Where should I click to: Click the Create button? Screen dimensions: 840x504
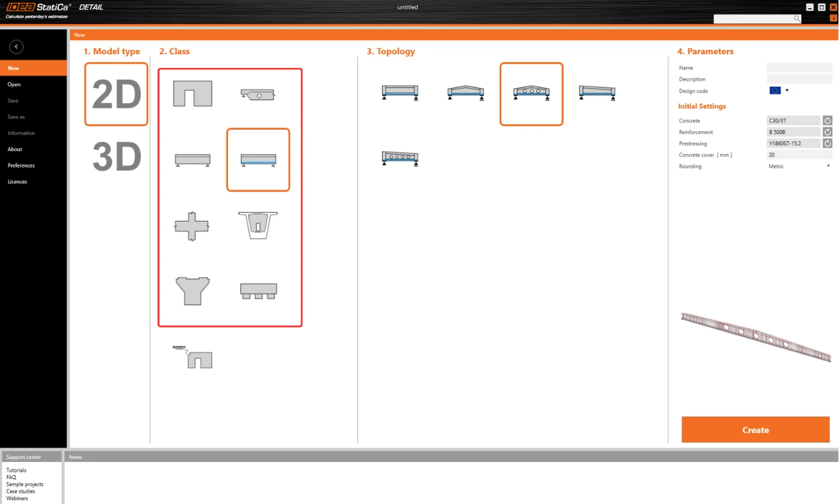pos(756,430)
